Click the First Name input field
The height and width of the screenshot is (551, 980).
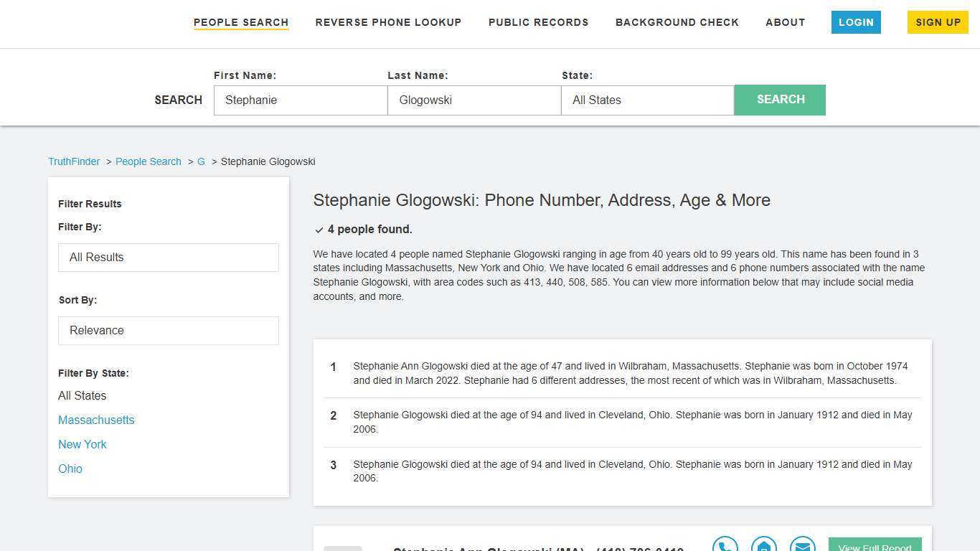[300, 100]
